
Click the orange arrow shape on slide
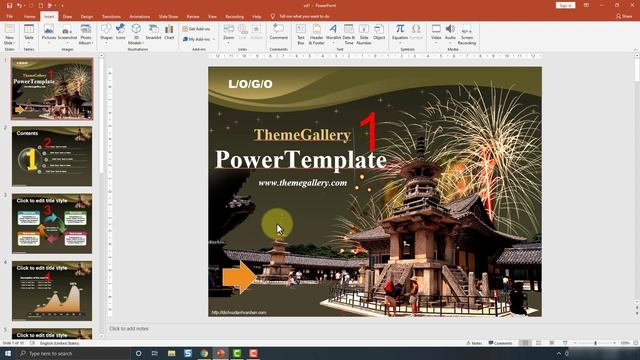pyautogui.click(x=240, y=277)
